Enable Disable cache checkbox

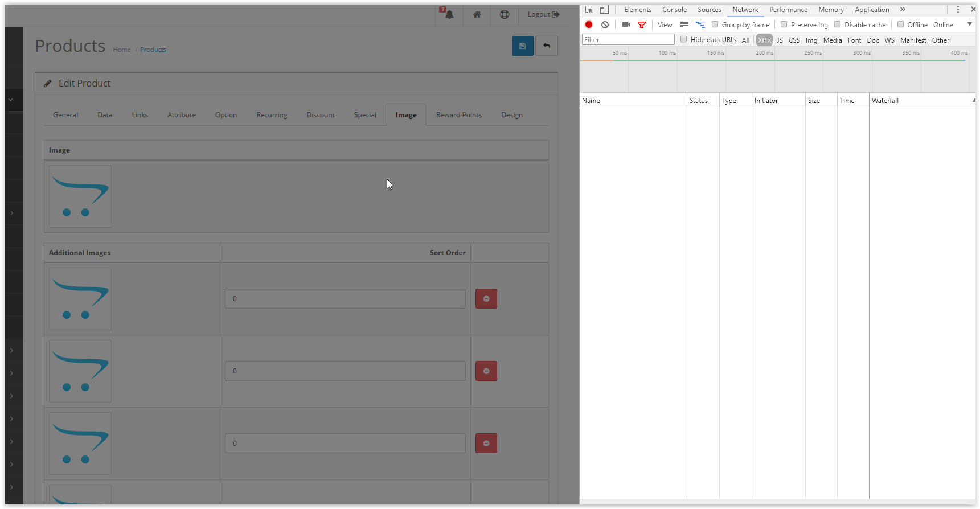pyautogui.click(x=838, y=24)
